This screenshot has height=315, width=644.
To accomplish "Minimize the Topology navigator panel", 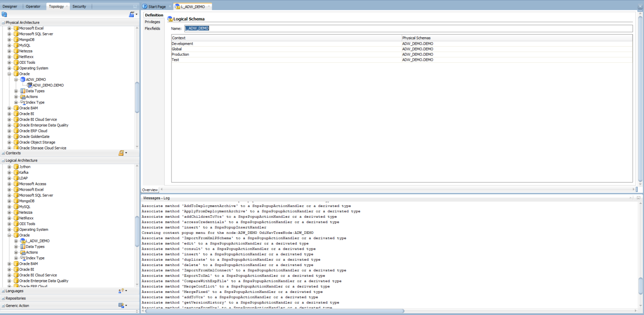I will 135,7.
